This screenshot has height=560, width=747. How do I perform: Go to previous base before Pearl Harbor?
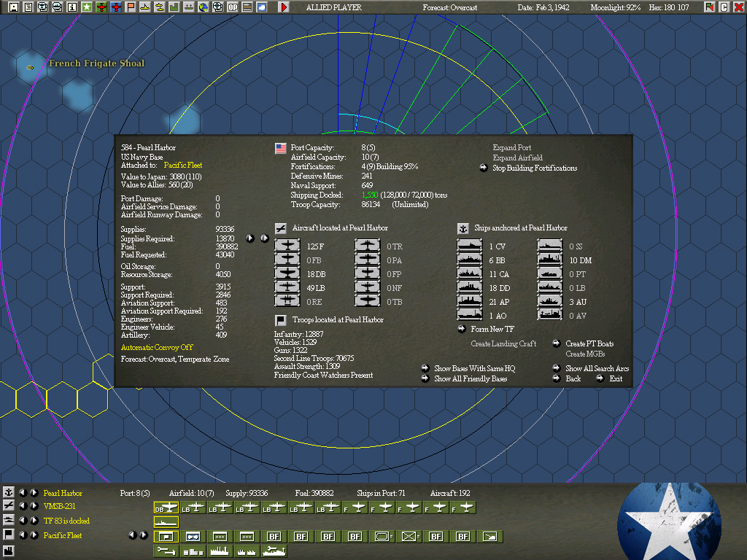pyautogui.click(x=23, y=492)
